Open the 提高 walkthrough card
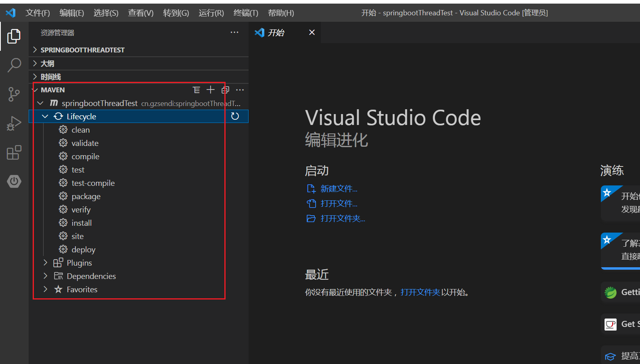This screenshot has height=364, width=640. pyautogui.click(x=620, y=356)
